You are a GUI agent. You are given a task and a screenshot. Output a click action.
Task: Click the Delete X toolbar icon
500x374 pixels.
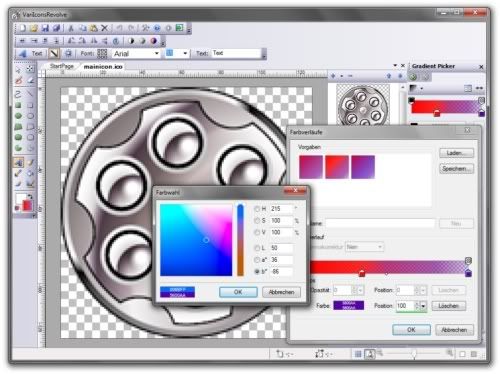(105, 28)
